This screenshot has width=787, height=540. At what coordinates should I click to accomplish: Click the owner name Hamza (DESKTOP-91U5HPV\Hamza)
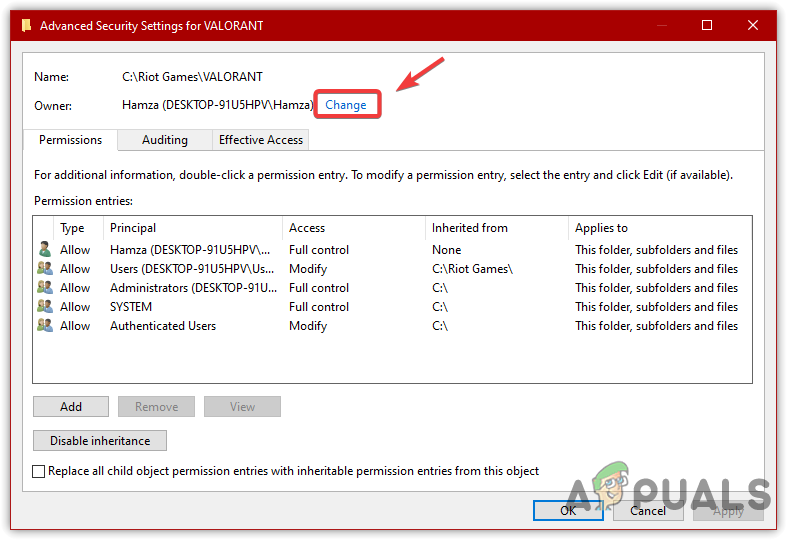(218, 105)
